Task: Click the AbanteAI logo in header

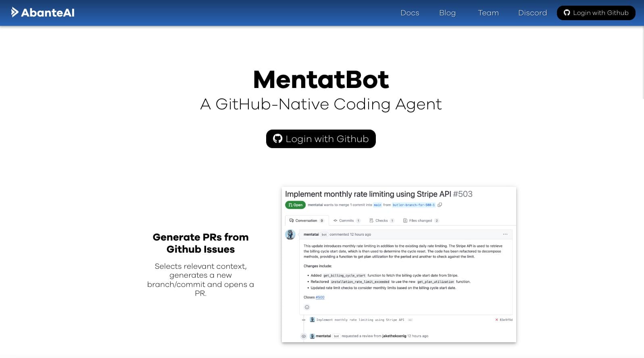Action: (x=43, y=13)
